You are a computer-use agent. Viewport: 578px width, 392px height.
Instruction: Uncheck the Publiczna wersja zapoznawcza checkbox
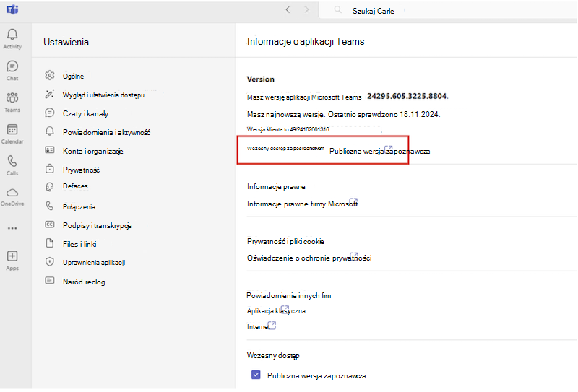[256, 375]
